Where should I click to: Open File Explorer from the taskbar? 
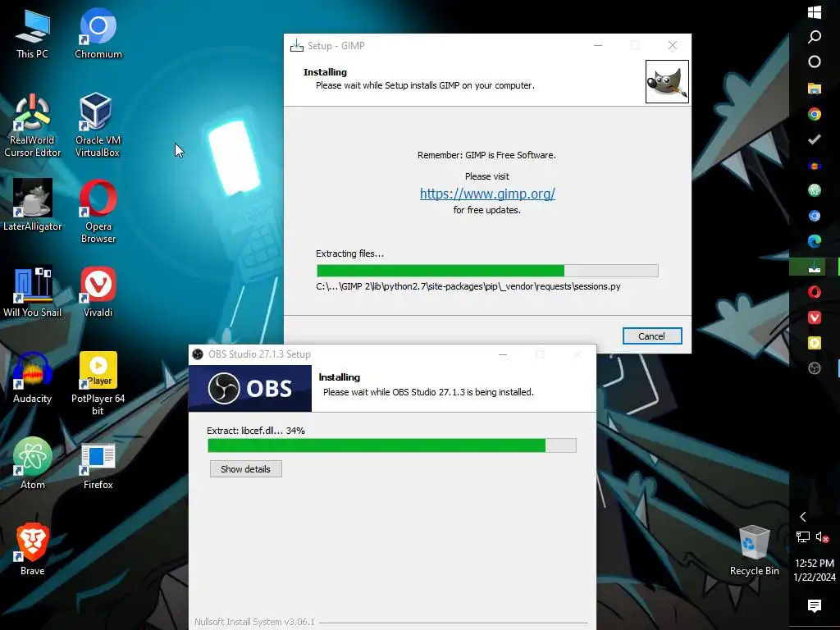click(x=815, y=88)
